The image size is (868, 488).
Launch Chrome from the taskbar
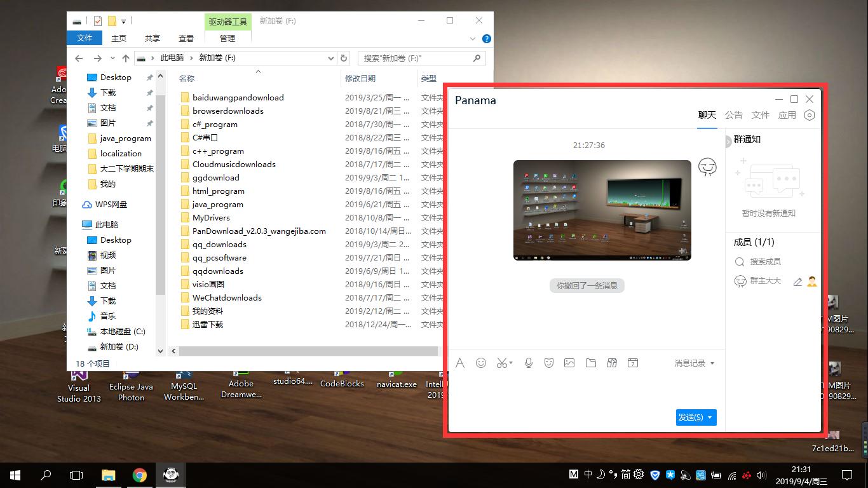point(139,475)
